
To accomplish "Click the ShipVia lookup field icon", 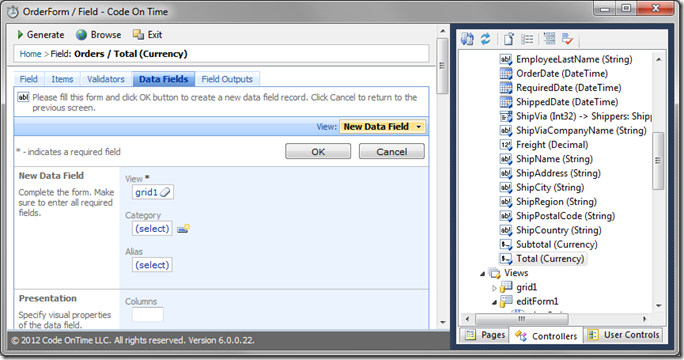I will 506,117.
